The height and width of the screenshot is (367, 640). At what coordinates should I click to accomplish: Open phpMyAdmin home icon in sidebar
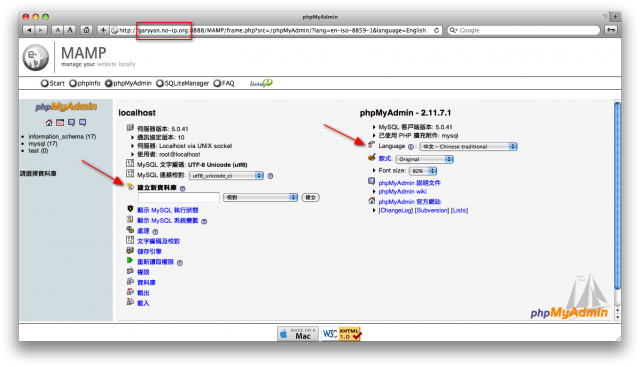tap(49, 122)
